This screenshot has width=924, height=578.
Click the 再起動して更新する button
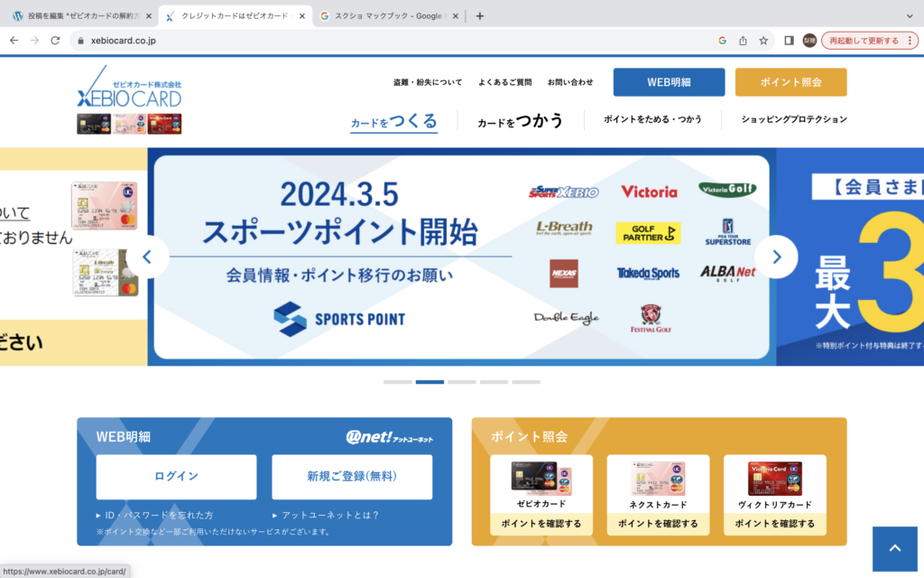point(864,41)
